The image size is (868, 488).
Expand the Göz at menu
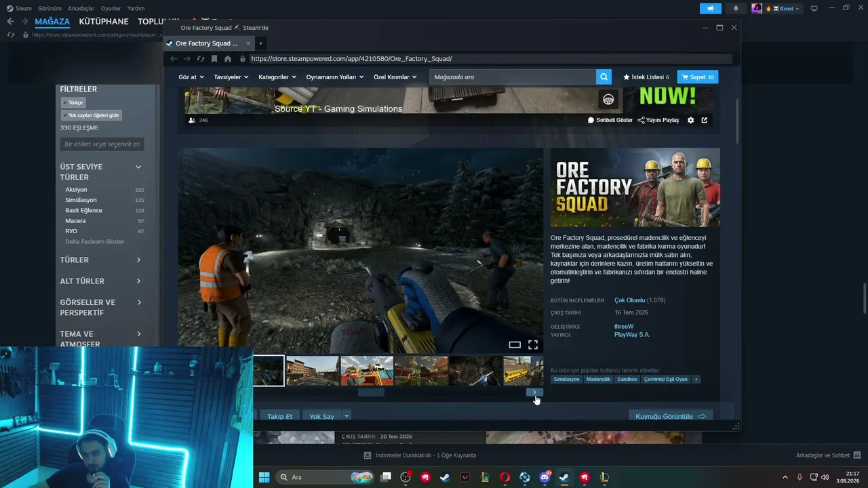pos(191,77)
